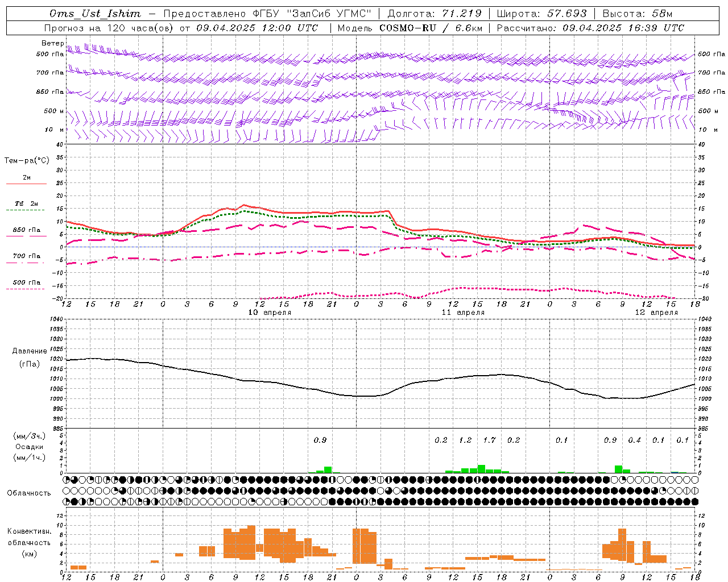The width and height of the screenshot is (728, 582).
Task: Click the Облачность row label
Action: click(x=30, y=493)
